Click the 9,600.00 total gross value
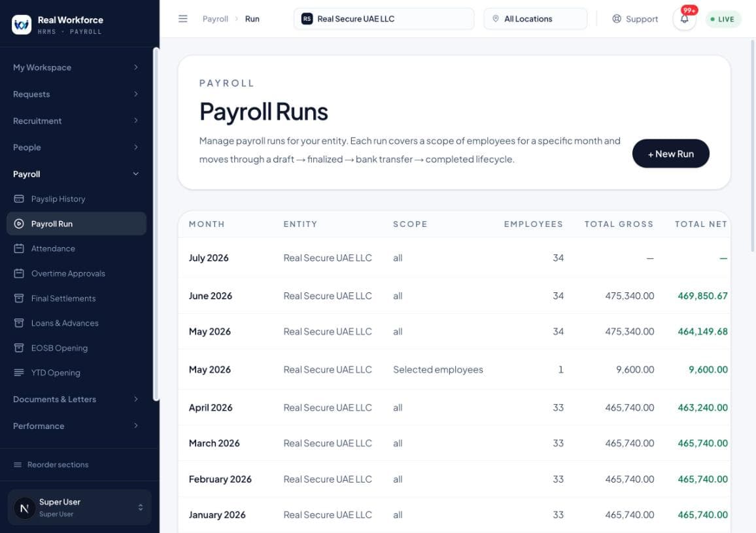Image resolution: width=756 pixels, height=533 pixels. pyautogui.click(x=635, y=370)
